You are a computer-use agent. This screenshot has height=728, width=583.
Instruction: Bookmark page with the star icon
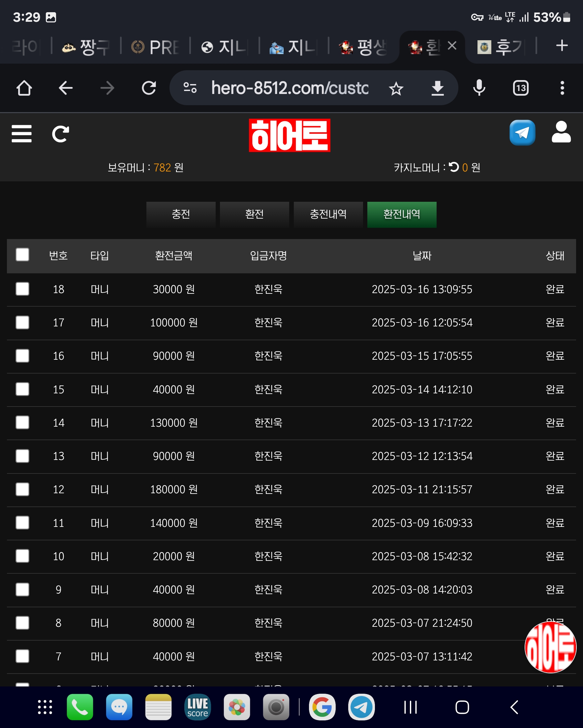[396, 89]
